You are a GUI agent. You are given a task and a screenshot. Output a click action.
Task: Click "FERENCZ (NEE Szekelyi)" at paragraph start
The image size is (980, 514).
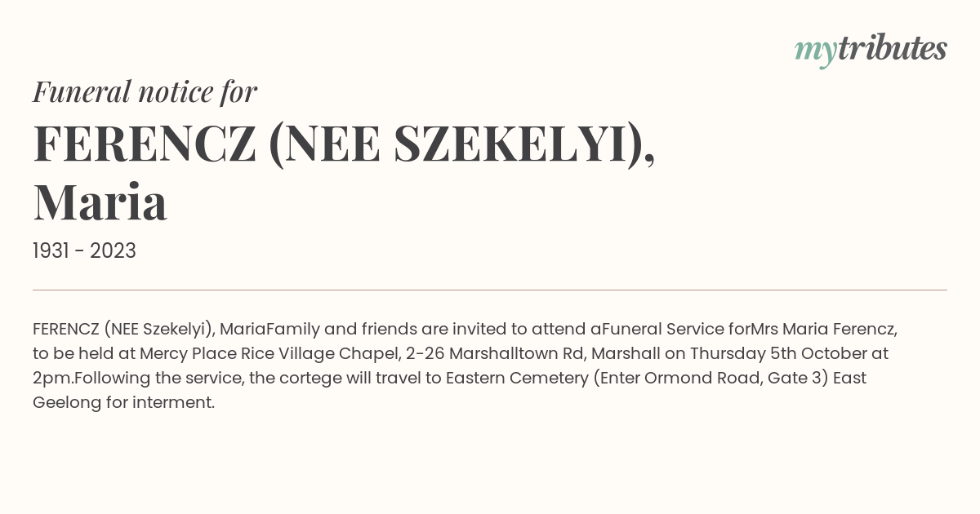click(x=123, y=330)
